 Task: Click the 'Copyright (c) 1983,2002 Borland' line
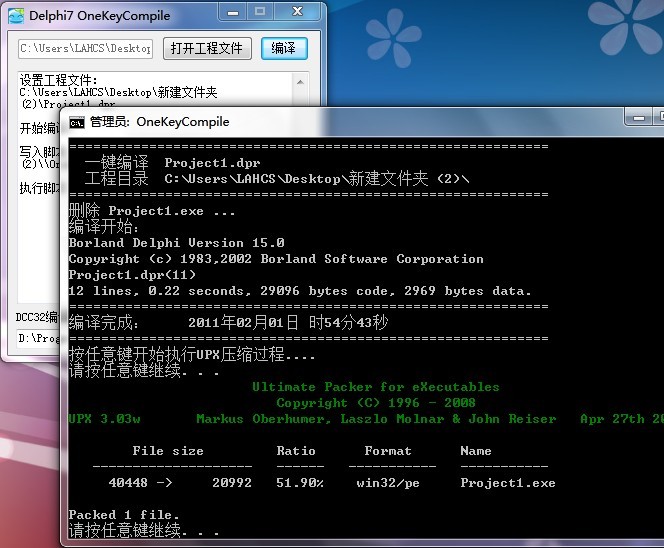(x=276, y=259)
